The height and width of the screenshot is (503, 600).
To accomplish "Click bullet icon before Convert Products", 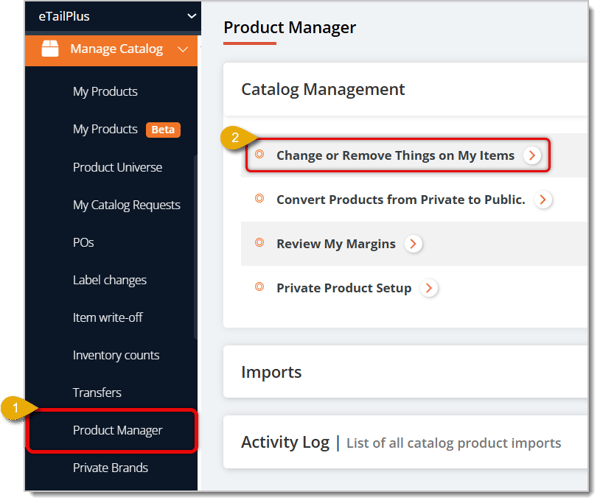I will [260, 199].
